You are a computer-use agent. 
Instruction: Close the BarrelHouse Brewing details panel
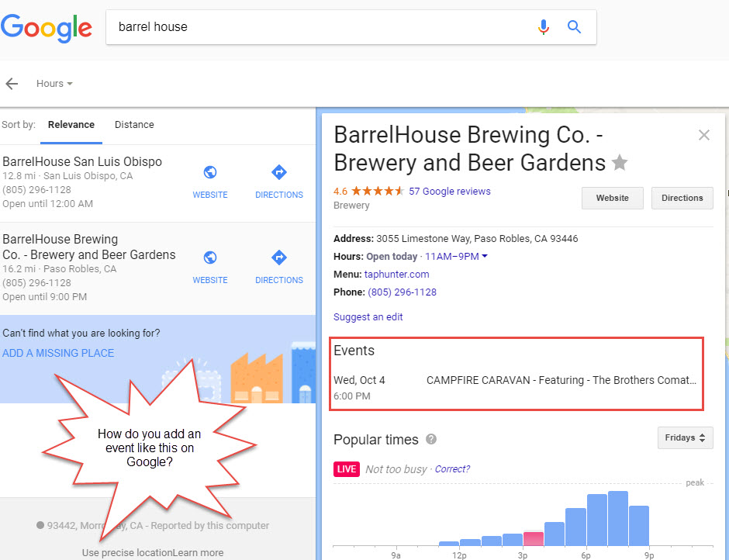click(x=704, y=135)
